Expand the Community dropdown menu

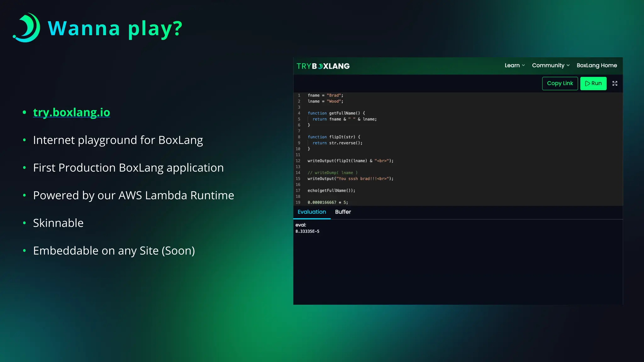click(x=551, y=65)
